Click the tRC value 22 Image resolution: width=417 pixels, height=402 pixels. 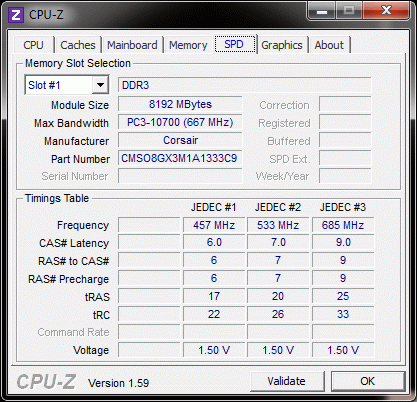(x=214, y=314)
